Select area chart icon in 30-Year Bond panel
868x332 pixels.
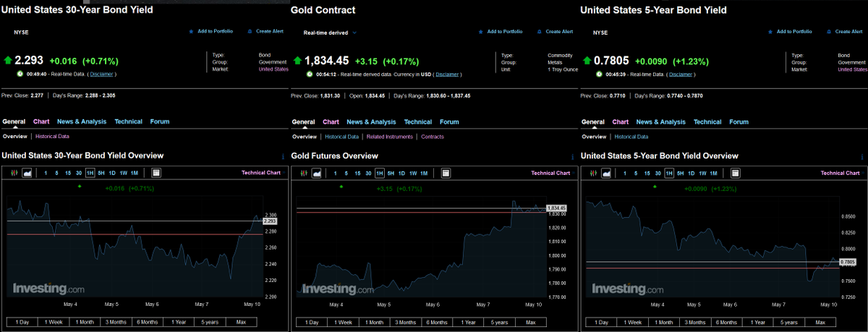(27, 173)
